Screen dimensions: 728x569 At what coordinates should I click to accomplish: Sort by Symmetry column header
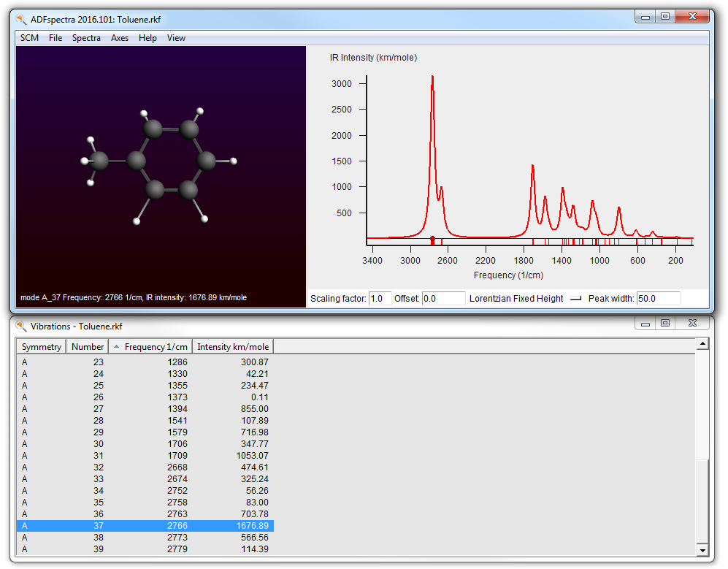click(42, 347)
